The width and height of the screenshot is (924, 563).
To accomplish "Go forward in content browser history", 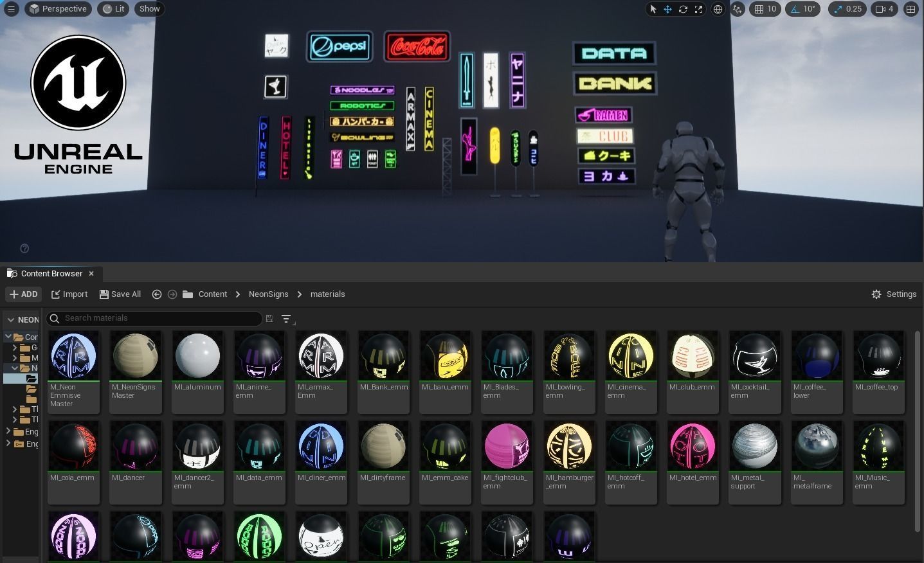I will 172,294.
